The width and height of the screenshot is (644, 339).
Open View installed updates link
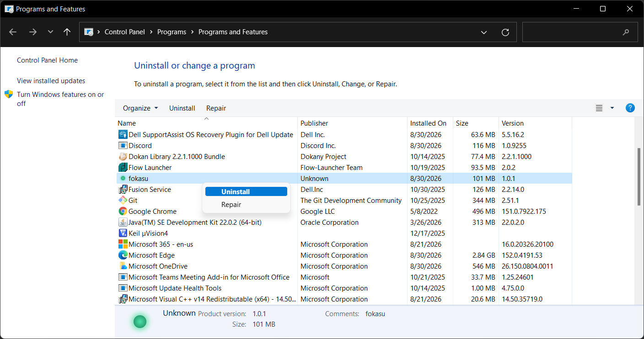pyautogui.click(x=51, y=81)
